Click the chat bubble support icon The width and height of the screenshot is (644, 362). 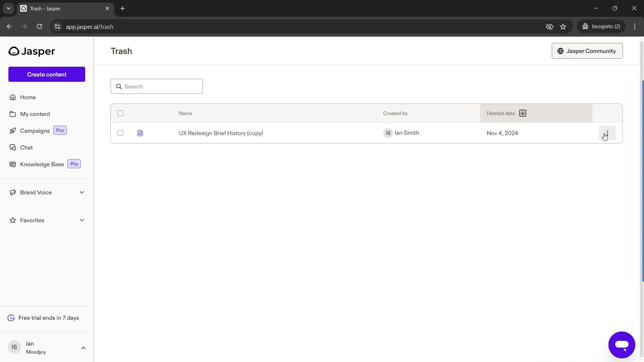622,345
